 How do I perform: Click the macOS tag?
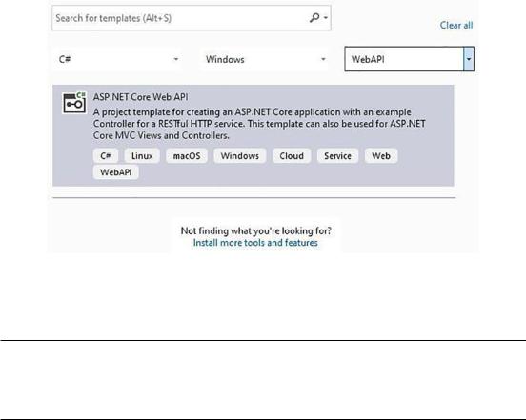pyautogui.click(x=187, y=156)
